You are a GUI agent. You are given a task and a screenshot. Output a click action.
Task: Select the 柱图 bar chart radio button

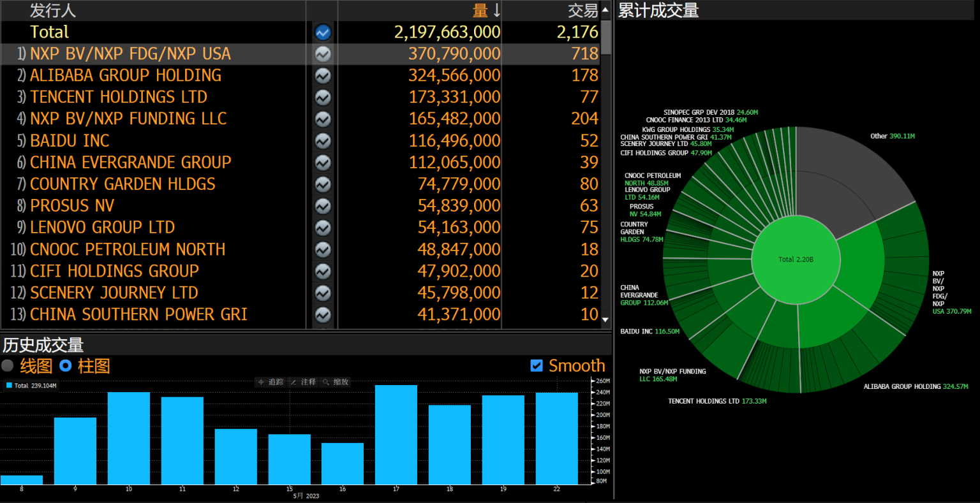(x=65, y=366)
